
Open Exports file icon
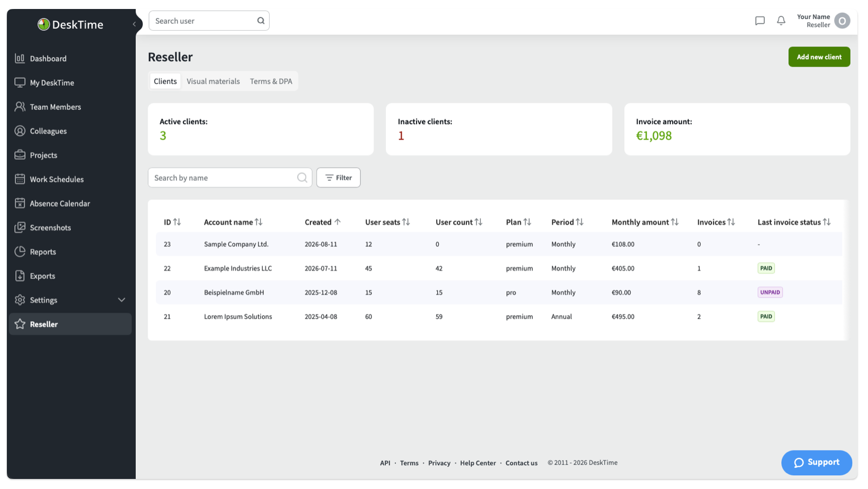20,276
